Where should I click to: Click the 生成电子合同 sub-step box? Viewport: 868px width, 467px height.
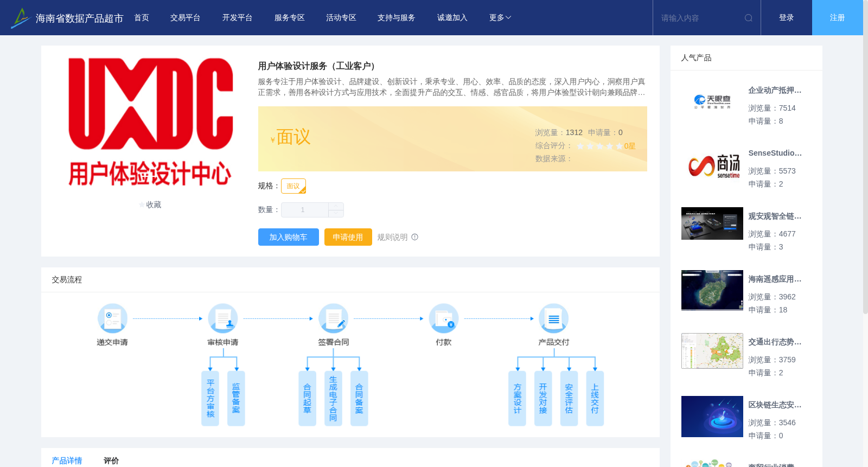333,398
